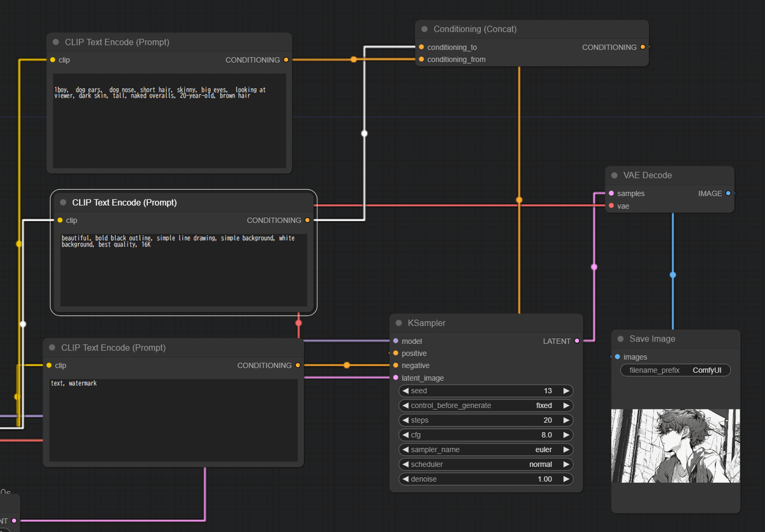Collapse the VAE Decode node via its dot

[x=615, y=175]
